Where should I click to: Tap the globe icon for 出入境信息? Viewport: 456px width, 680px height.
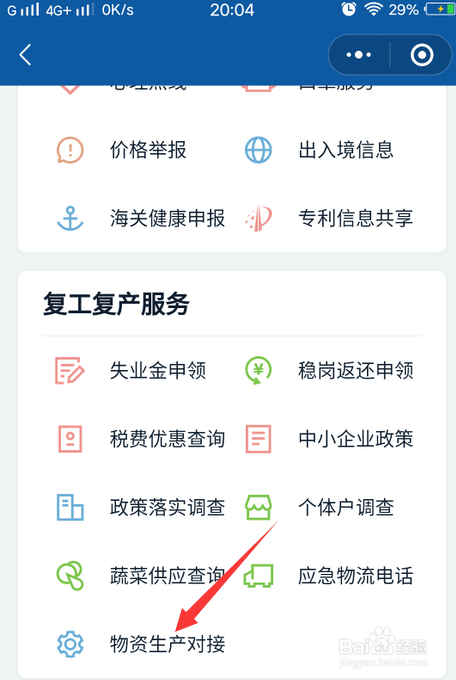[x=258, y=150]
